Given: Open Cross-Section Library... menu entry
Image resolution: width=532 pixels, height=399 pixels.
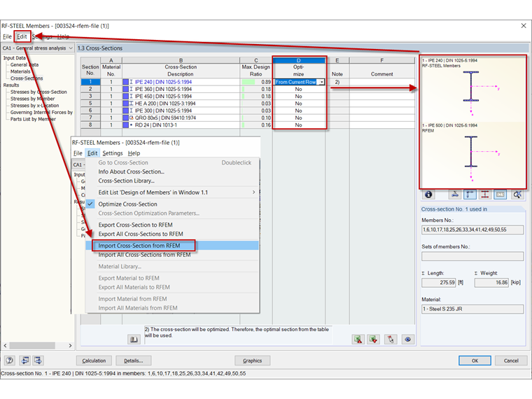Looking at the screenshot, I should click(x=126, y=181).
